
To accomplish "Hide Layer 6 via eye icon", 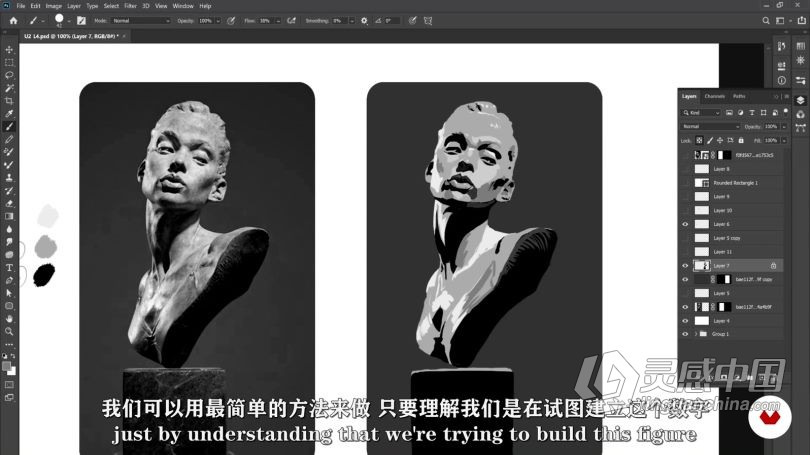I will click(x=686, y=224).
